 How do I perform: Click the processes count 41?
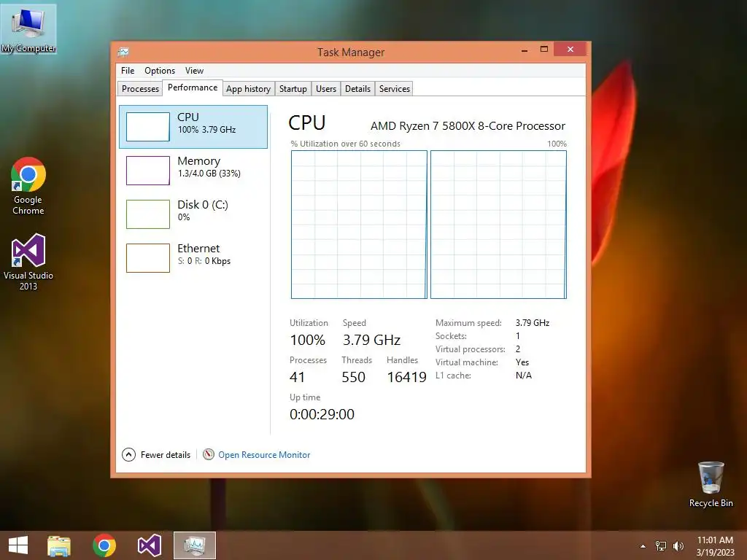[298, 377]
